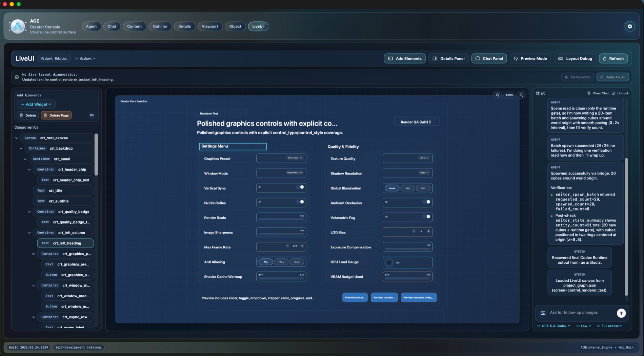The image size is (644, 356).
Task: Toggle Ambient Occlusion switch
Action: [x=426, y=202]
